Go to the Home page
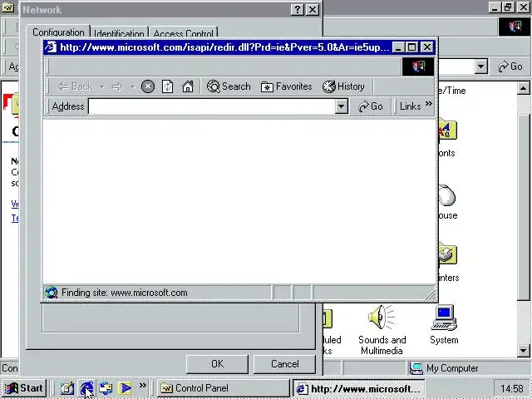 188,86
